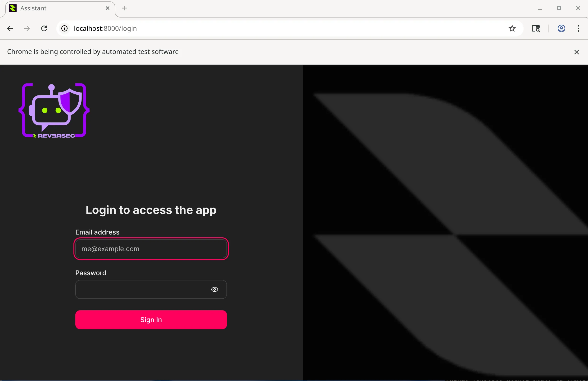Open the Chrome profile avatar
The height and width of the screenshot is (381, 588).
coord(561,28)
